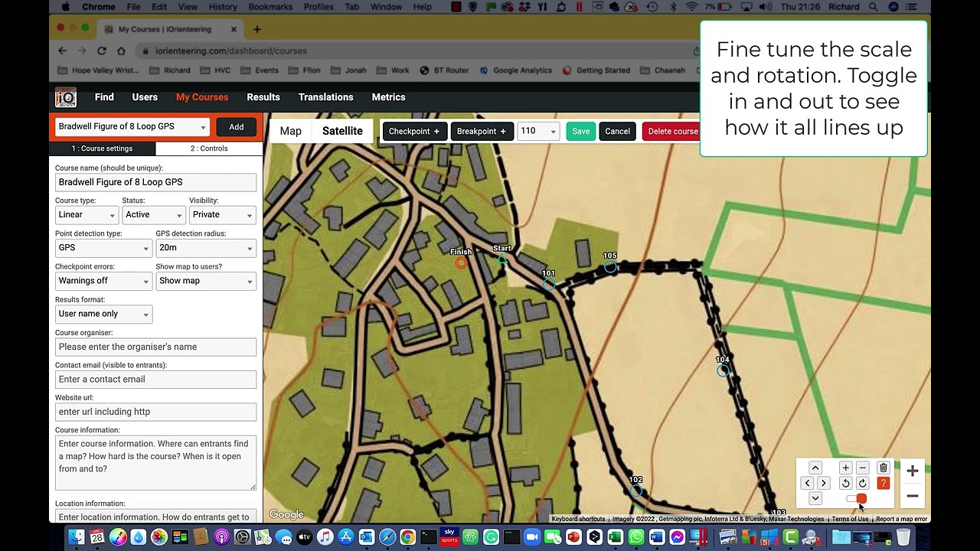Open Terms of Use link
980x551 pixels.
point(851,519)
